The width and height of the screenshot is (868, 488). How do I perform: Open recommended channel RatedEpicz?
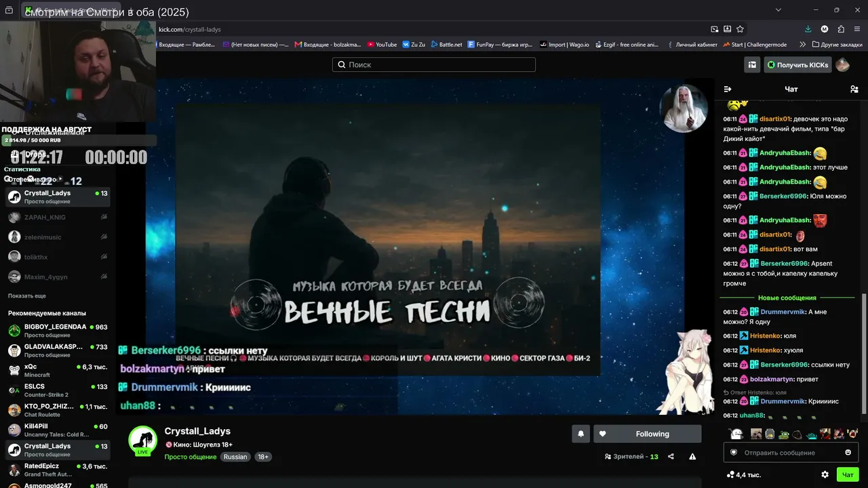[58, 470]
